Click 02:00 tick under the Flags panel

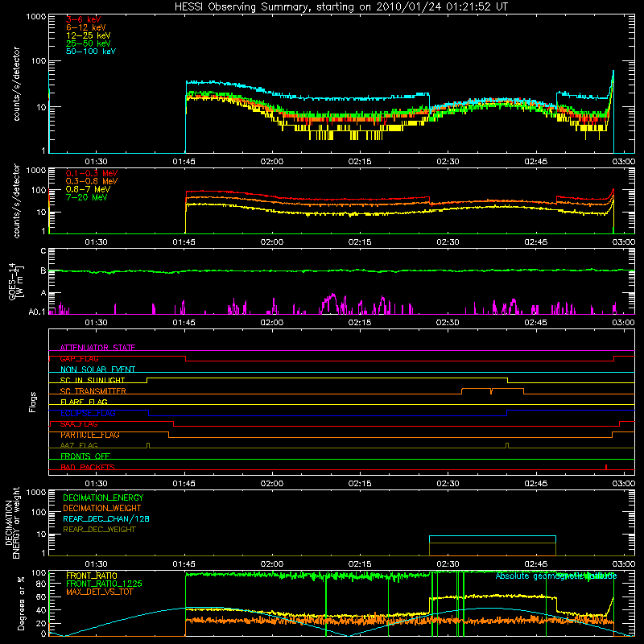[272, 484]
